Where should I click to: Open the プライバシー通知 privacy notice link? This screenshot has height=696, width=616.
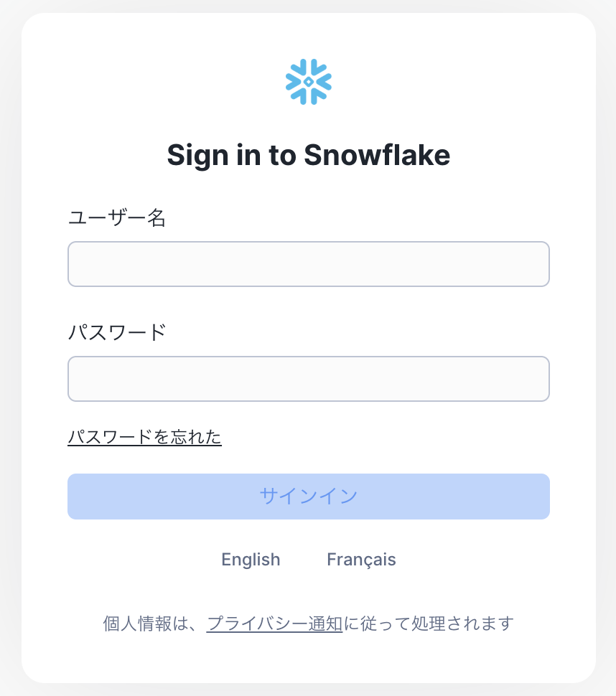click(274, 624)
